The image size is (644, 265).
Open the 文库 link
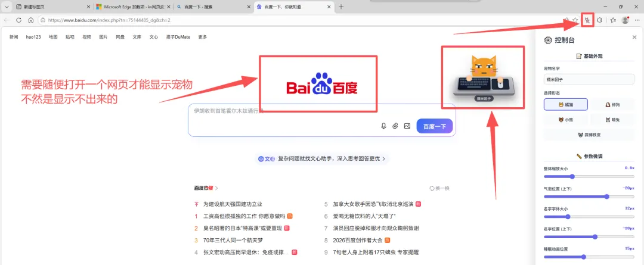[137, 37]
